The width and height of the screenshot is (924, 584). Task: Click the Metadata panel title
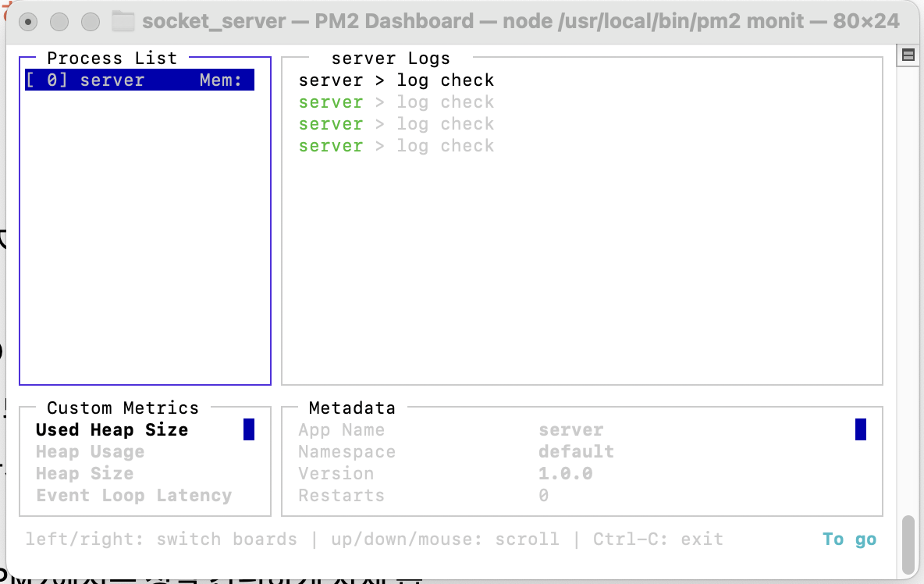[352, 408]
